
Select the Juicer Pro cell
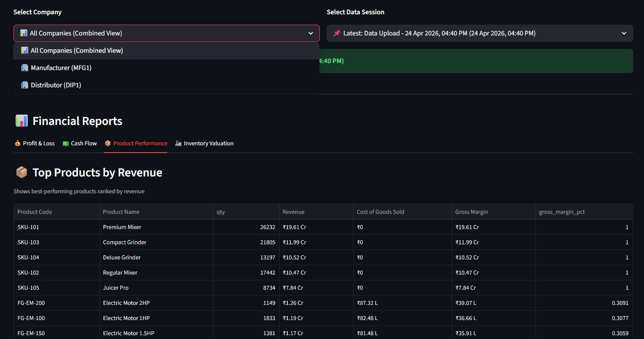(156, 288)
